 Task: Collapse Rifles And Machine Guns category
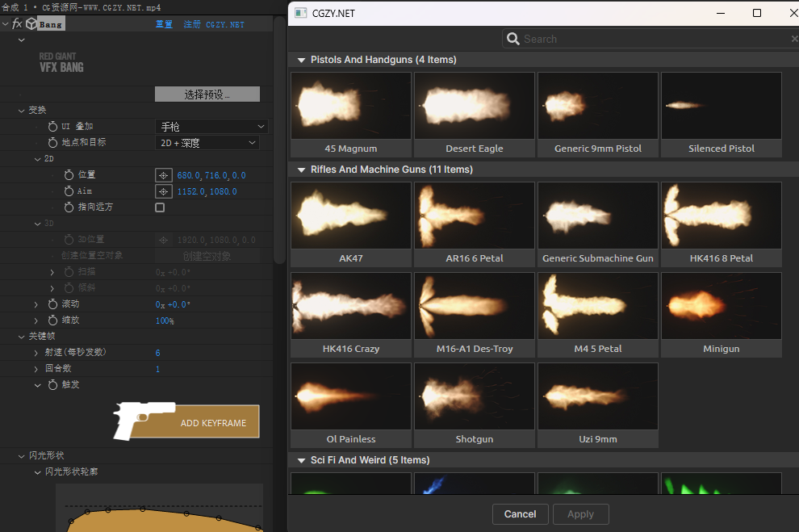click(301, 170)
